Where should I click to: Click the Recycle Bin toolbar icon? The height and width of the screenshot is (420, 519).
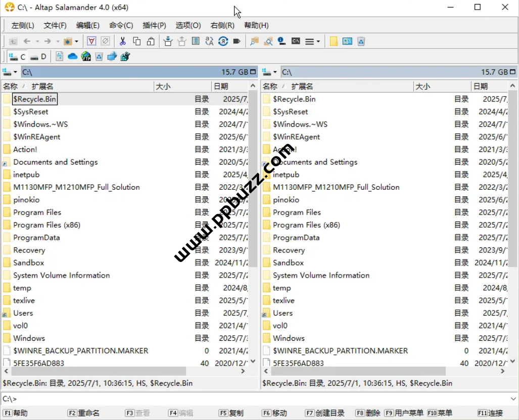361,41
